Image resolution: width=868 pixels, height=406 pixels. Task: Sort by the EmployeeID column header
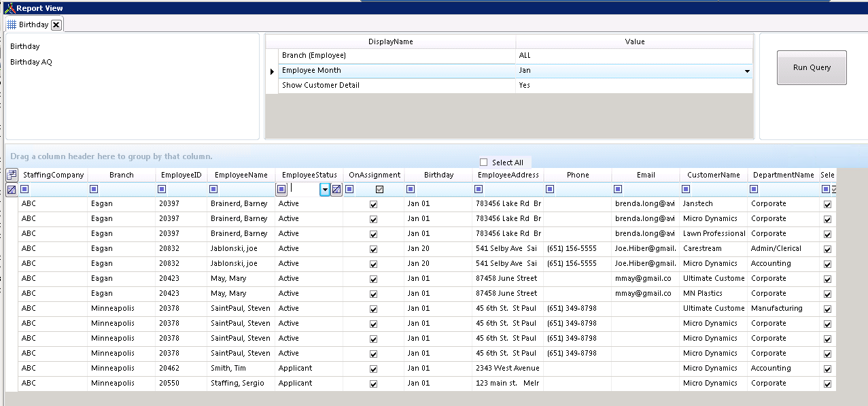181,175
